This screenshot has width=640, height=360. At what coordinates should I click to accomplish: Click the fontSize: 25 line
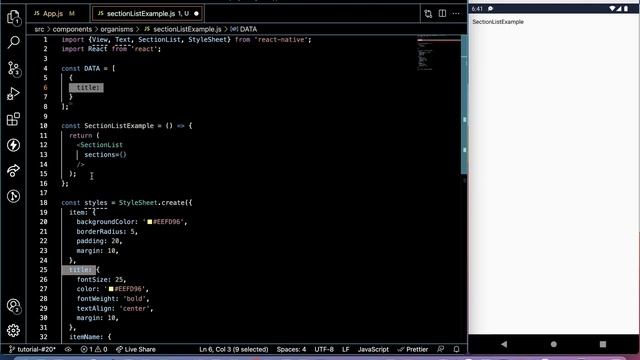[102, 280]
